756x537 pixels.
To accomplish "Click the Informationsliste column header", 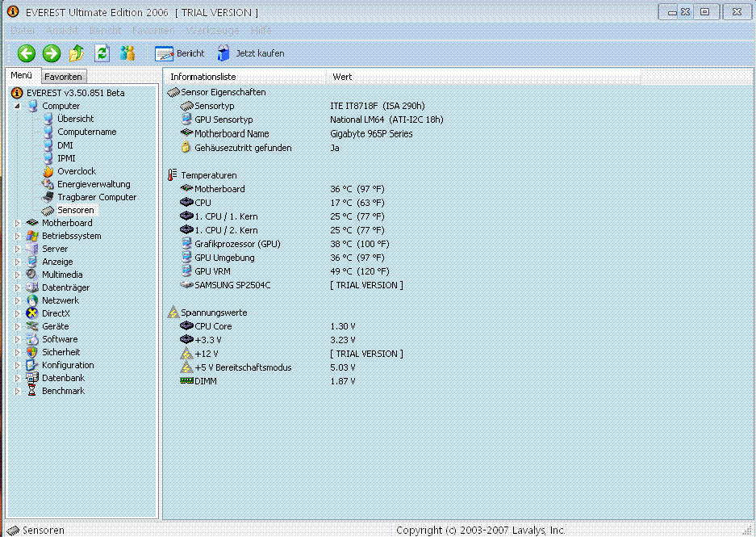I will point(245,77).
